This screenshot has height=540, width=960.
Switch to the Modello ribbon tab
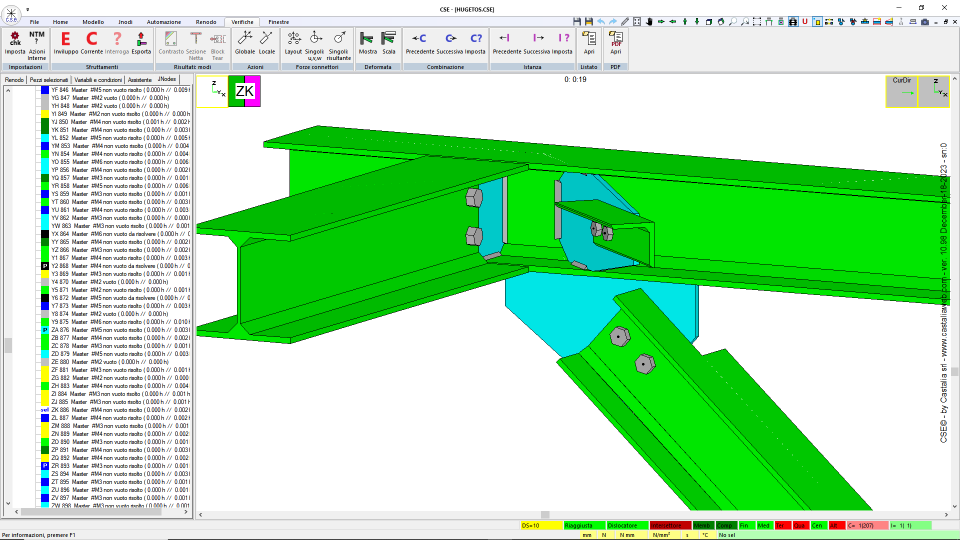(93, 22)
